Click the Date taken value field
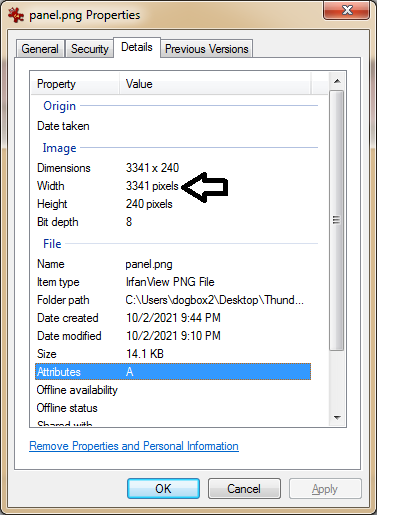The height and width of the screenshot is (515, 400). [x=215, y=126]
